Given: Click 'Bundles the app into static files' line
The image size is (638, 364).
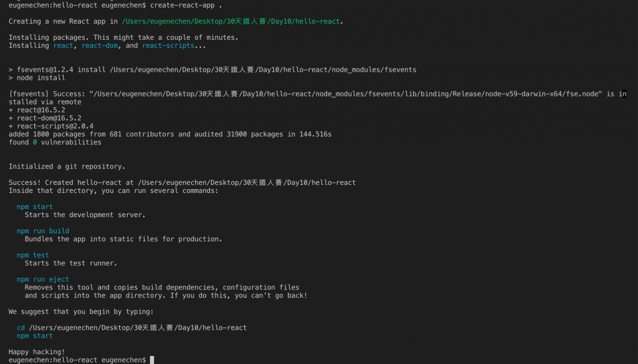Looking at the screenshot, I should 124,240.
